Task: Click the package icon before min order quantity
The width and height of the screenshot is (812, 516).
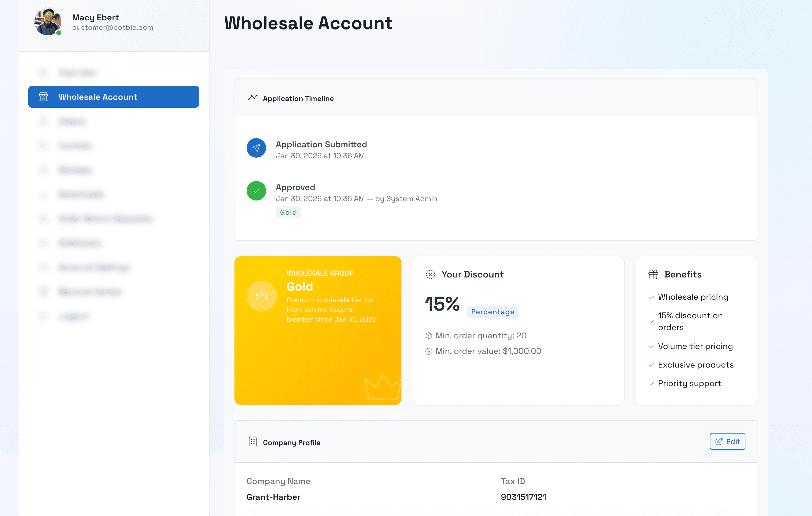Action: pos(428,336)
